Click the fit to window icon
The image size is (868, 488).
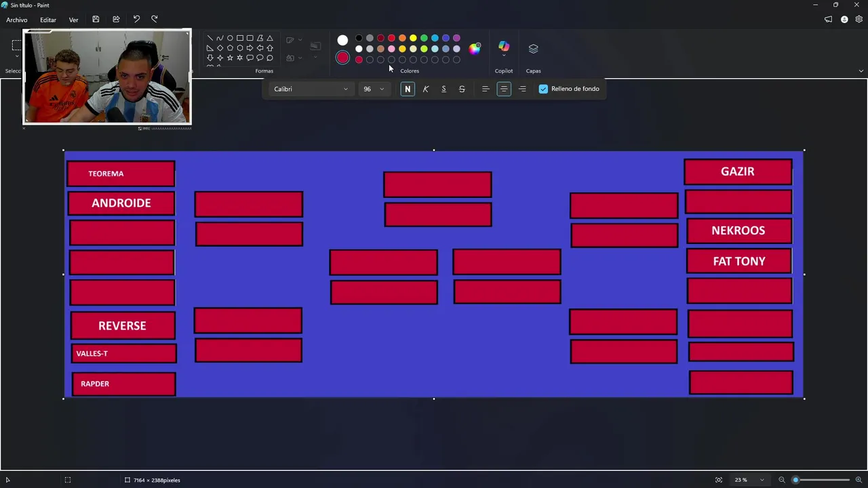pyautogui.click(x=719, y=480)
